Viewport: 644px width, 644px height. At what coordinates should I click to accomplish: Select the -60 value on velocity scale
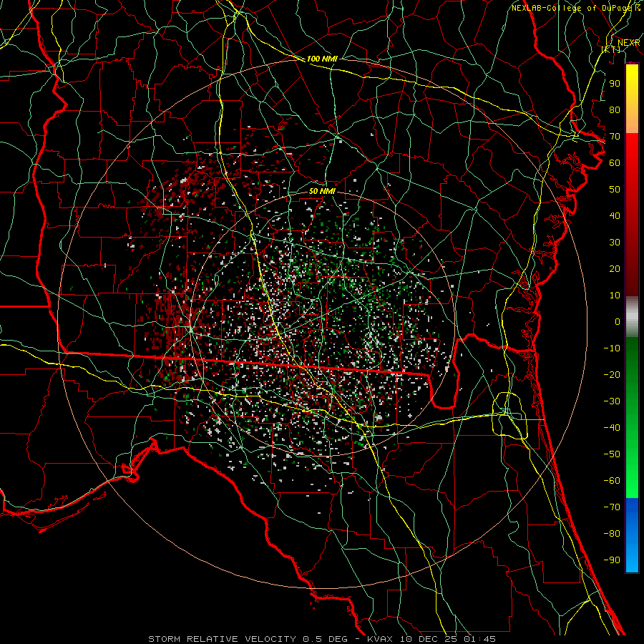pyautogui.click(x=612, y=481)
